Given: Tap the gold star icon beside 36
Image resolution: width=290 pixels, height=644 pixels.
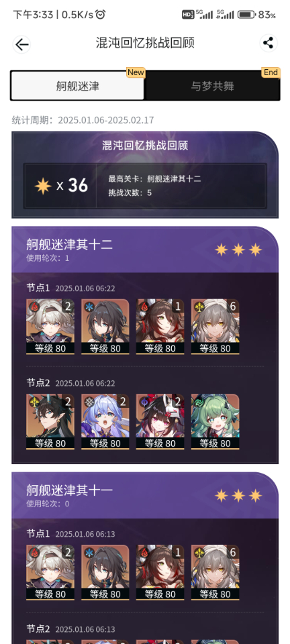Looking at the screenshot, I should coord(43,186).
